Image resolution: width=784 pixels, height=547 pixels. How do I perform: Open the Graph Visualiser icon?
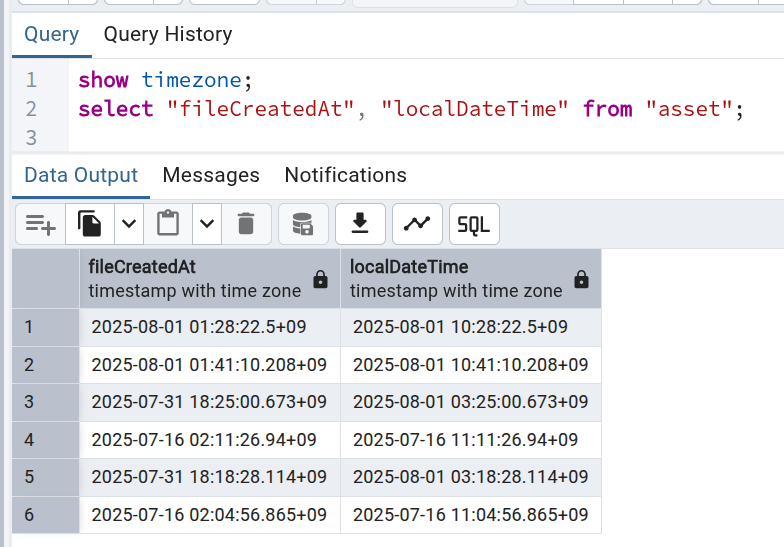coord(417,225)
